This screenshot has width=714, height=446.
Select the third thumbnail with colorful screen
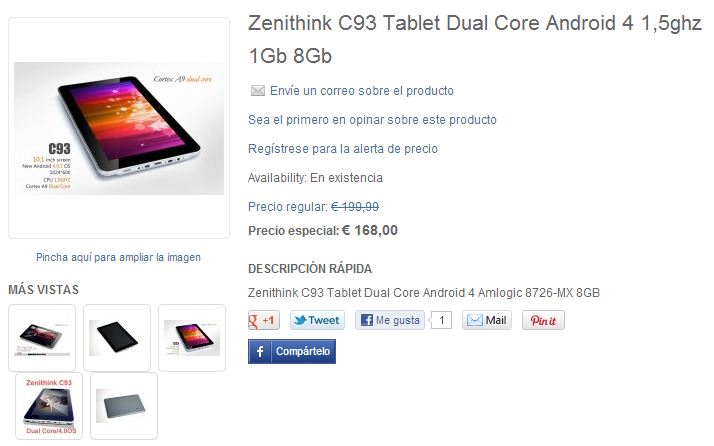[x=192, y=338]
